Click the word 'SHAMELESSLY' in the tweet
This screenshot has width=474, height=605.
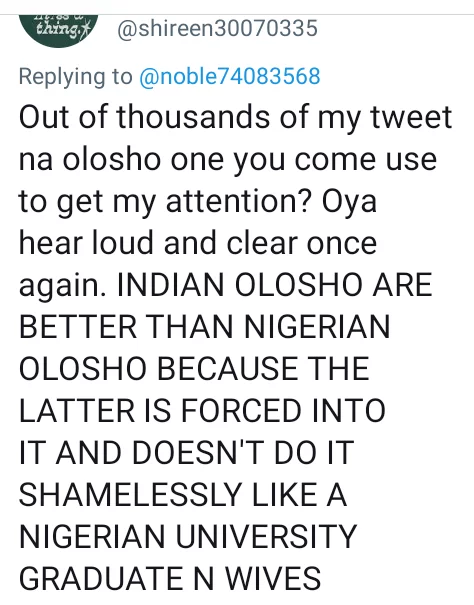click(130, 495)
